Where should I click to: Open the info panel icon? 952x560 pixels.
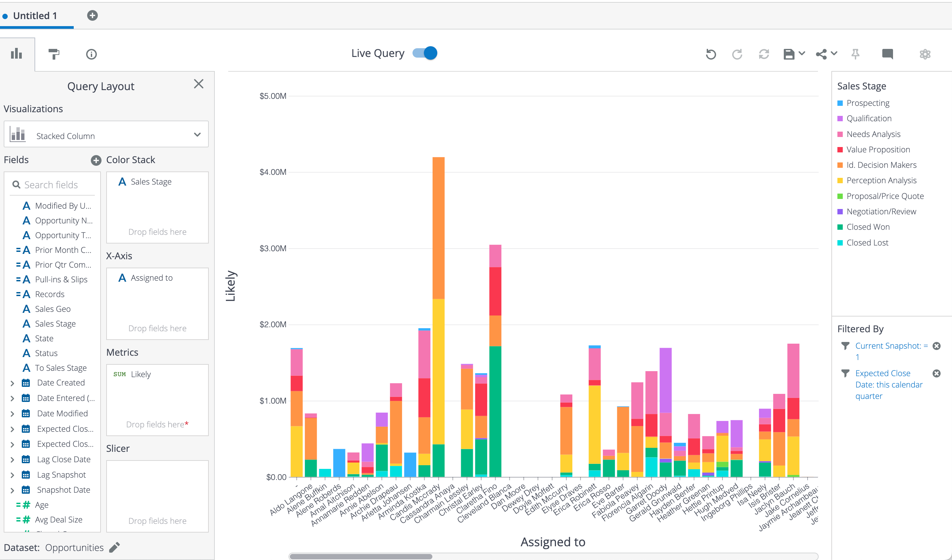pos(91,54)
